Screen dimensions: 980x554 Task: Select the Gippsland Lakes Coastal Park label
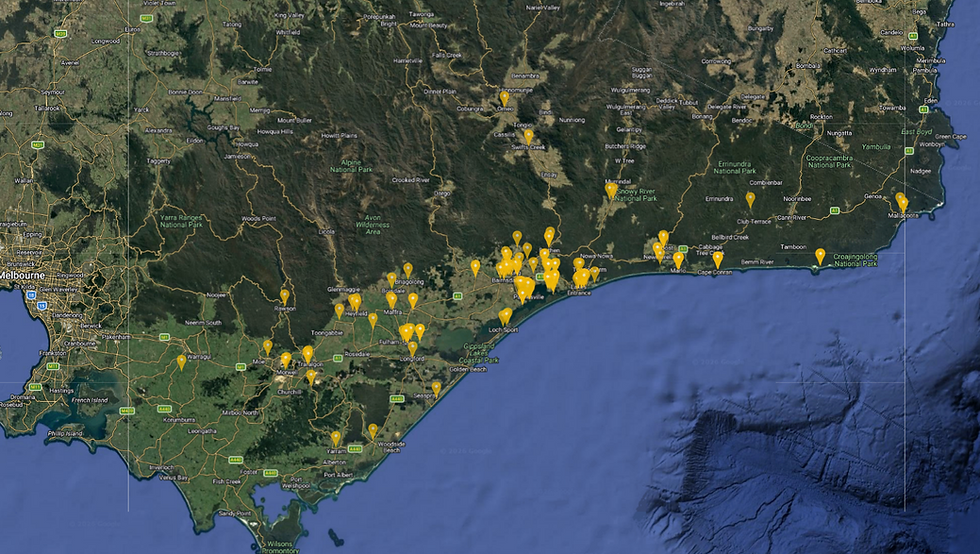(480, 353)
